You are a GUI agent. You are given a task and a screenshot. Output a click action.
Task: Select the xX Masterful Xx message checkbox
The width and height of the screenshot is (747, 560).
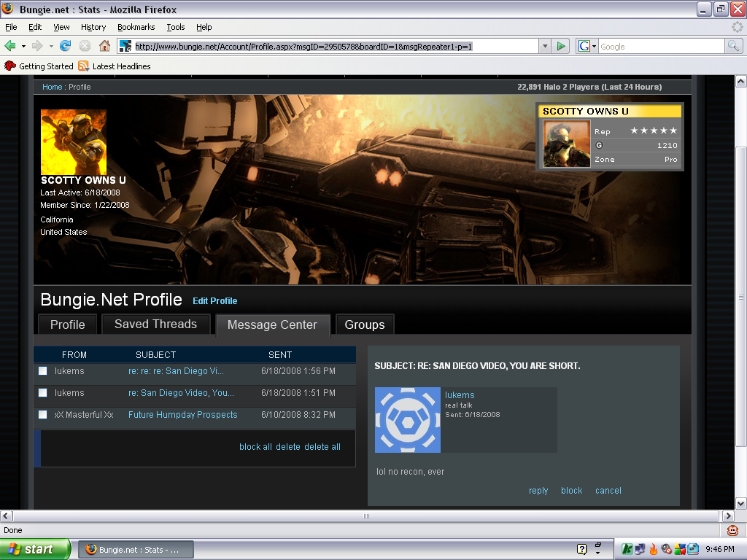(x=43, y=415)
